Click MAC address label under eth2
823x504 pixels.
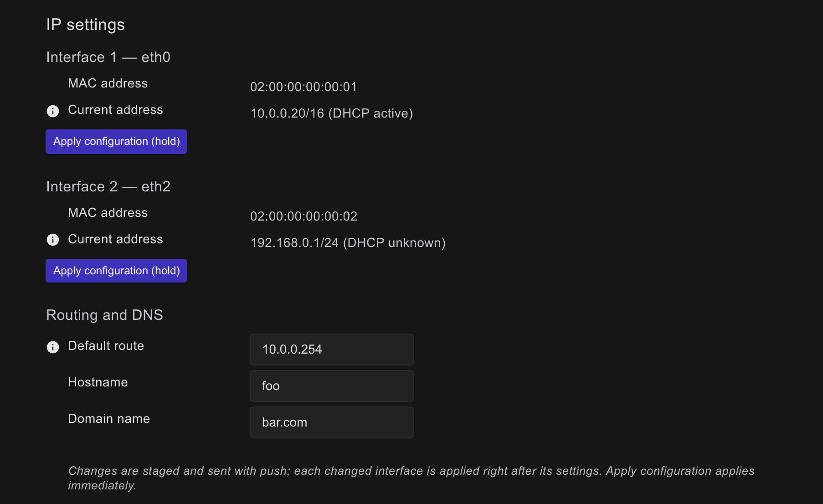(x=108, y=213)
